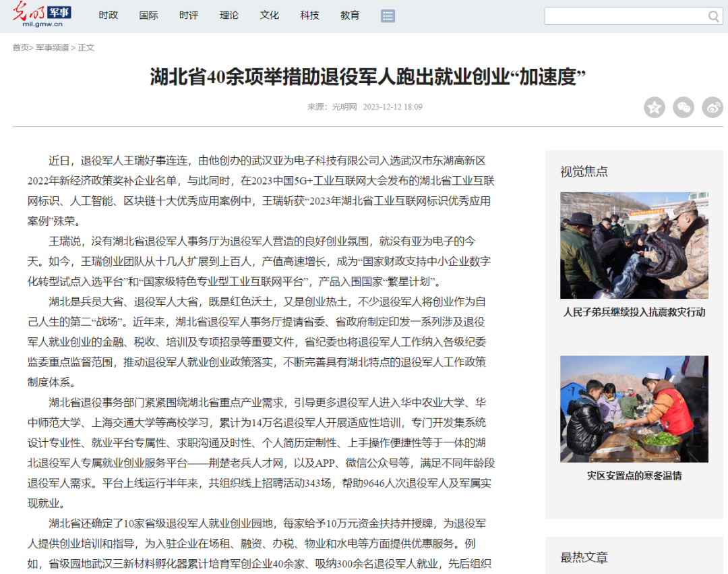728x574 pixels.
Task: Click the Guangming Military logo
Action: [41, 16]
